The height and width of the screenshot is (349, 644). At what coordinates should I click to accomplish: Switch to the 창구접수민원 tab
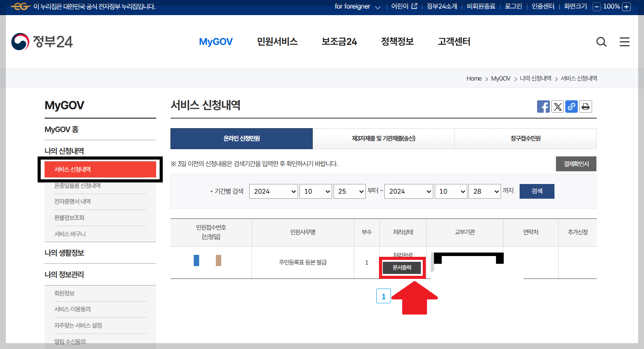click(x=525, y=139)
